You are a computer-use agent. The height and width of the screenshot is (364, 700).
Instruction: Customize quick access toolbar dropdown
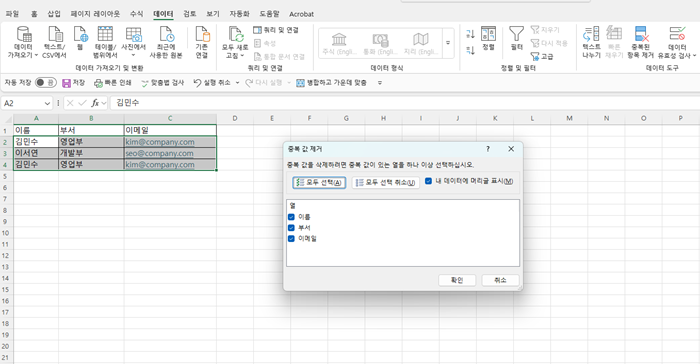380,83
